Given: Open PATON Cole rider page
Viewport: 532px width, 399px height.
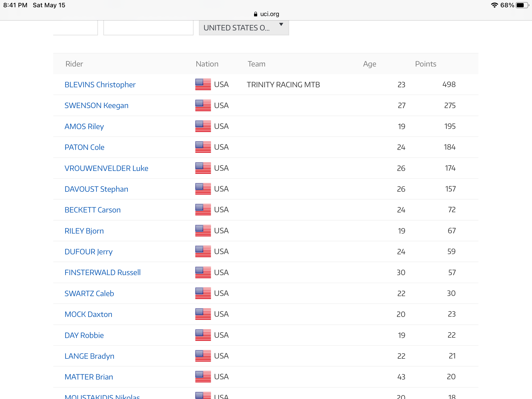Looking at the screenshot, I should 84,147.
